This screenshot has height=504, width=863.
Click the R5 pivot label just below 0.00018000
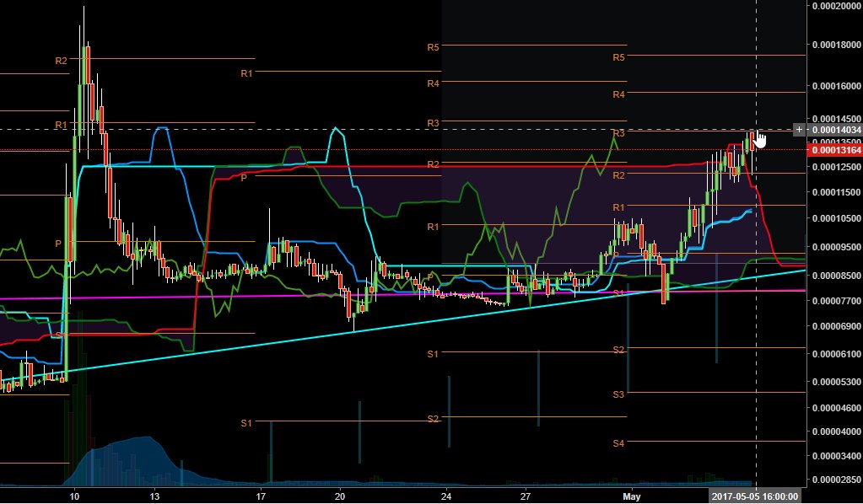(x=618, y=57)
